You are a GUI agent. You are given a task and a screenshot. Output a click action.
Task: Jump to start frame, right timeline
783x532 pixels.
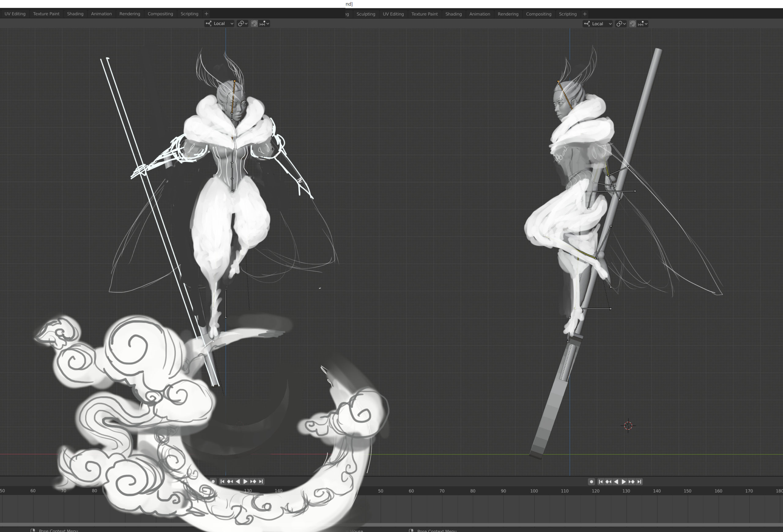coord(601,482)
